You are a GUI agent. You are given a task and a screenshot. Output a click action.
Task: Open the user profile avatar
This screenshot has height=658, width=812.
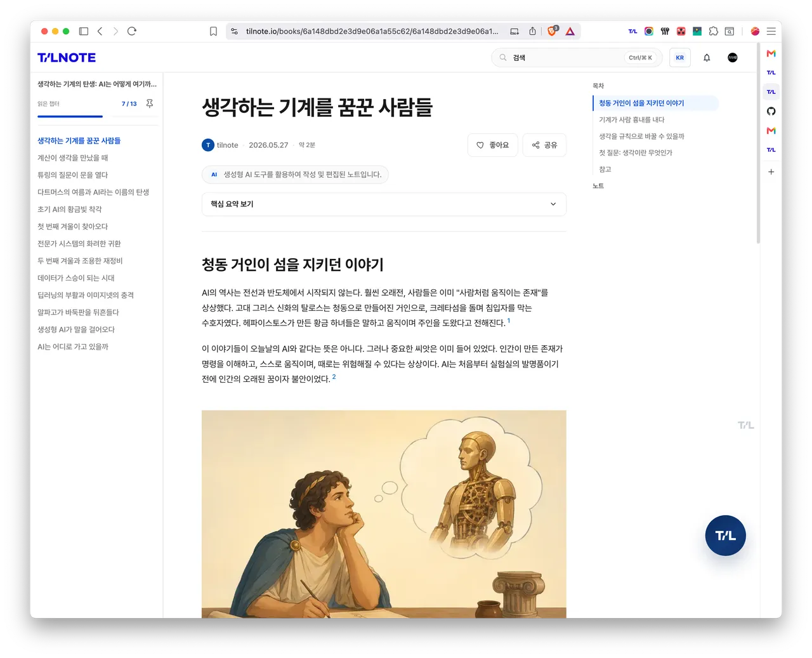tap(733, 58)
